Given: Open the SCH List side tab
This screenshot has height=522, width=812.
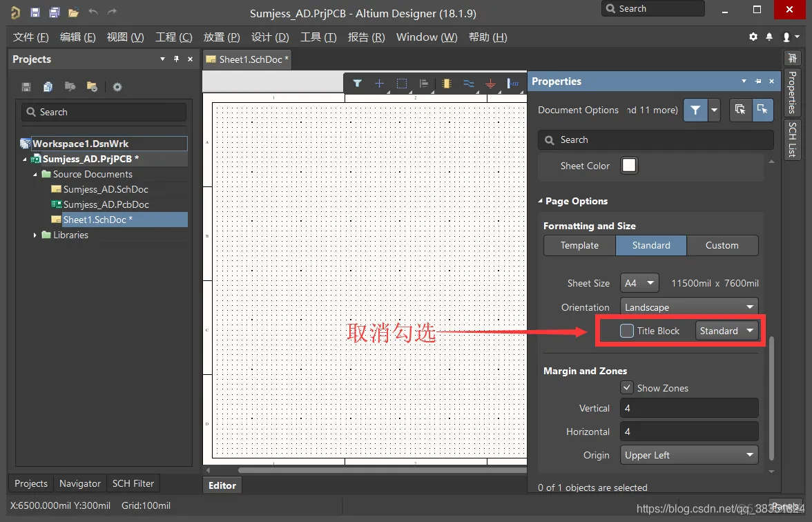Looking at the screenshot, I should tap(793, 139).
